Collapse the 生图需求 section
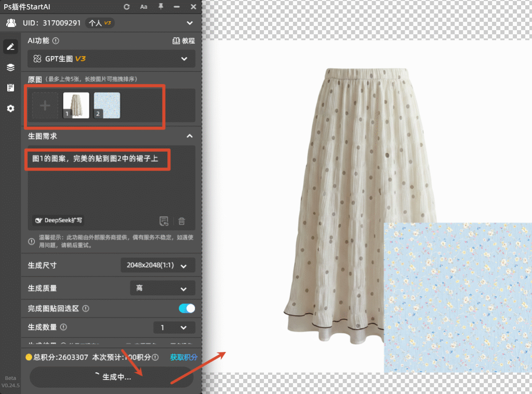The image size is (532, 394). coord(190,136)
